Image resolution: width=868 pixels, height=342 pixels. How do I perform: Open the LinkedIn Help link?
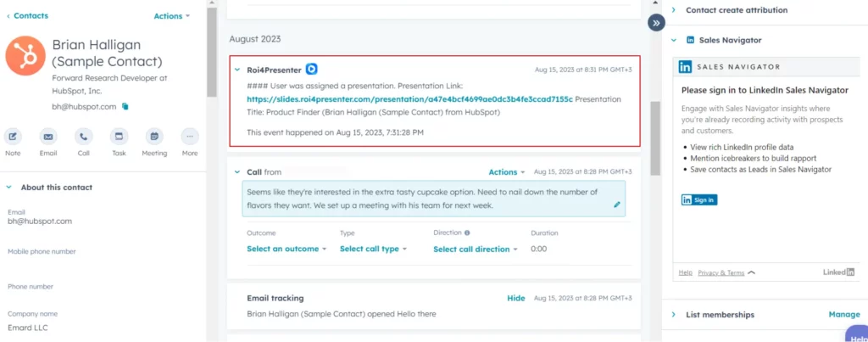click(x=685, y=272)
